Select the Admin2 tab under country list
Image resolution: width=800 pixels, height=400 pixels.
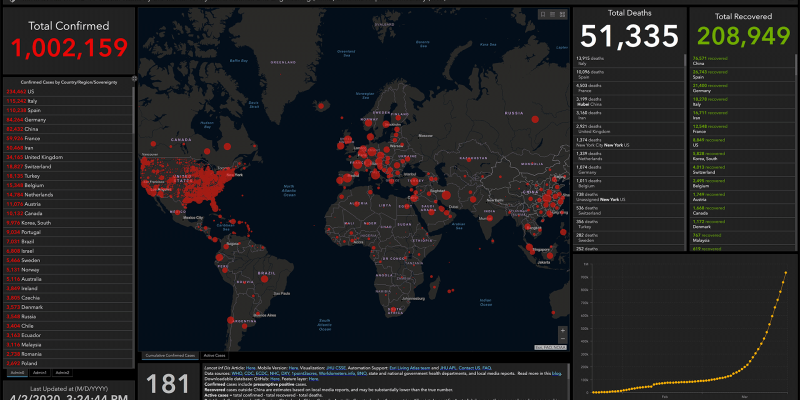point(62,372)
